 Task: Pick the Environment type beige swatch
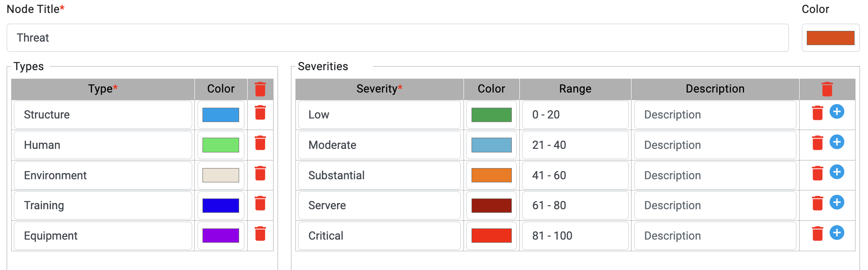click(x=221, y=175)
